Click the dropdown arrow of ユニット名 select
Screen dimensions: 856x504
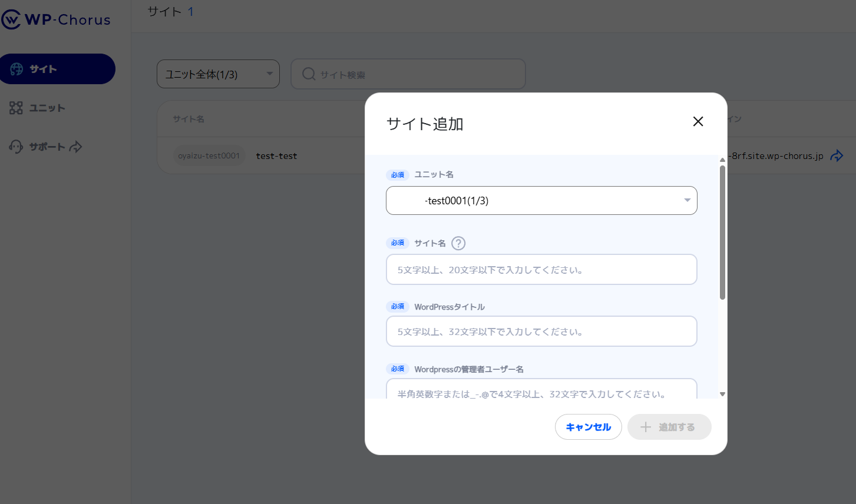[687, 200]
